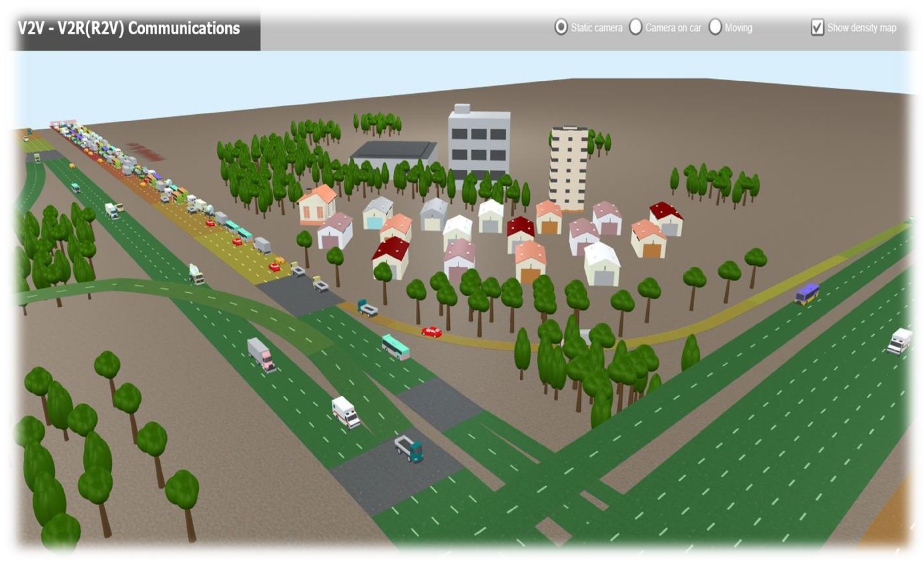Select the gray office building with windows
Viewport: 924px width, 566px height.
click(479, 144)
